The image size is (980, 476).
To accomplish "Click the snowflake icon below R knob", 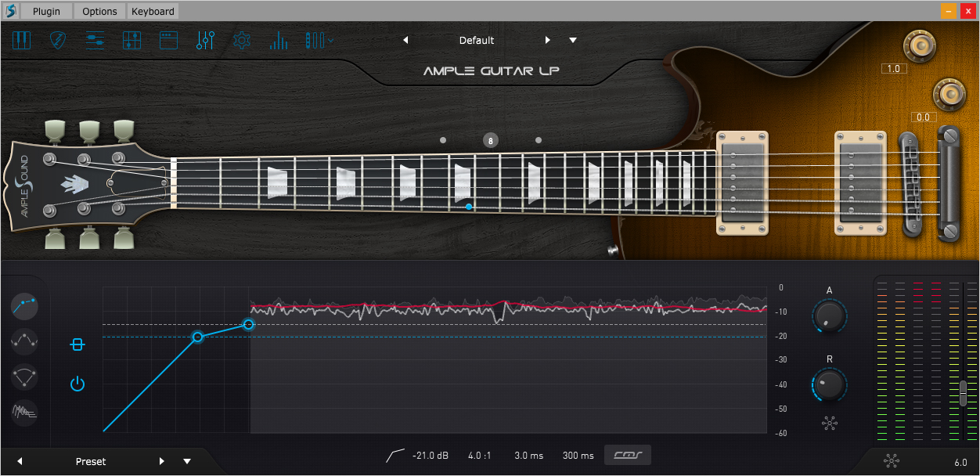I will point(830,423).
